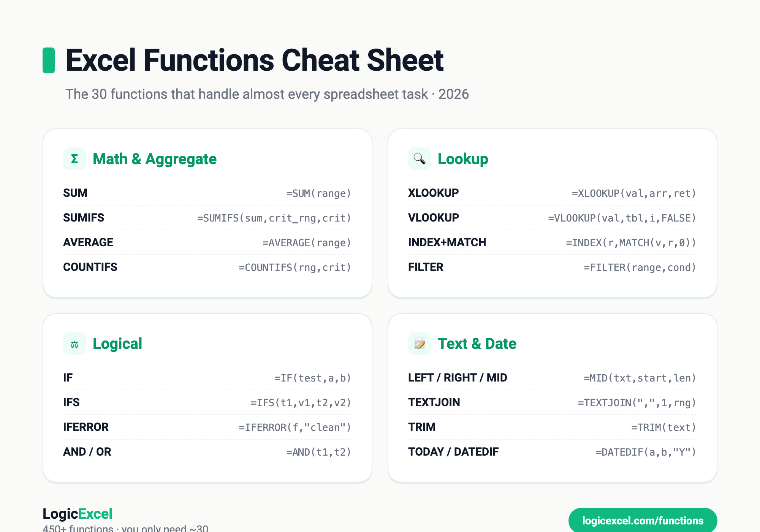Click the magnifying glass Lookup icon

tap(420, 159)
